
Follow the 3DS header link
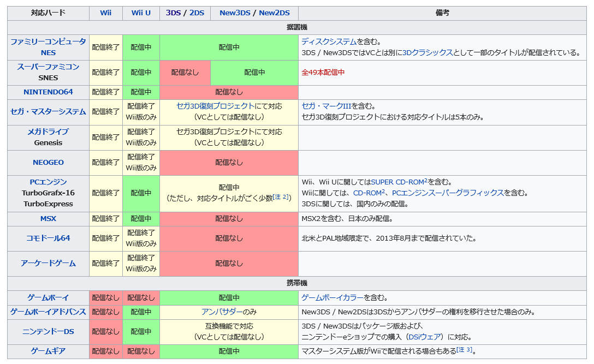(173, 13)
